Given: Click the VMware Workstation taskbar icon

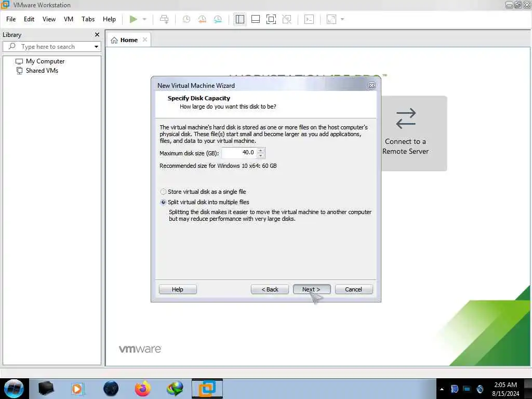Looking at the screenshot, I should 207,389.
